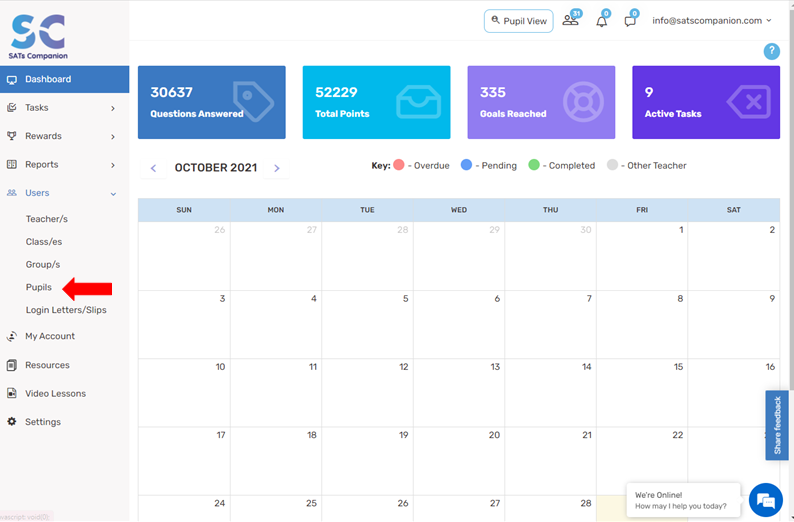Select October 21 in the calendar
Image resolution: width=794 pixels, height=522 pixels.
pyautogui.click(x=550, y=461)
